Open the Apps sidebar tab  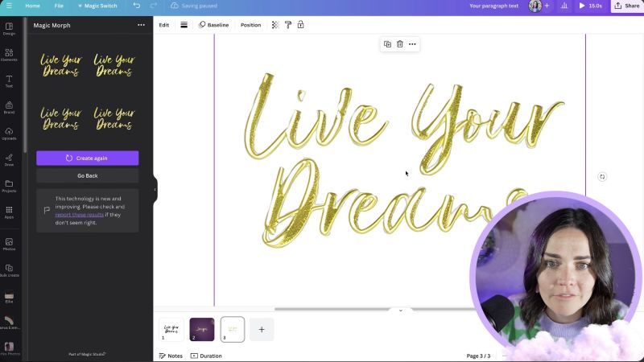click(x=9, y=212)
